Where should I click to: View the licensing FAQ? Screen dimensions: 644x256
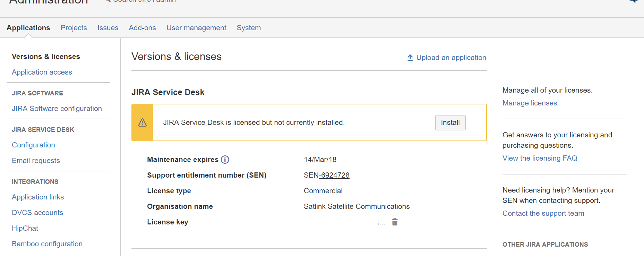tap(540, 158)
